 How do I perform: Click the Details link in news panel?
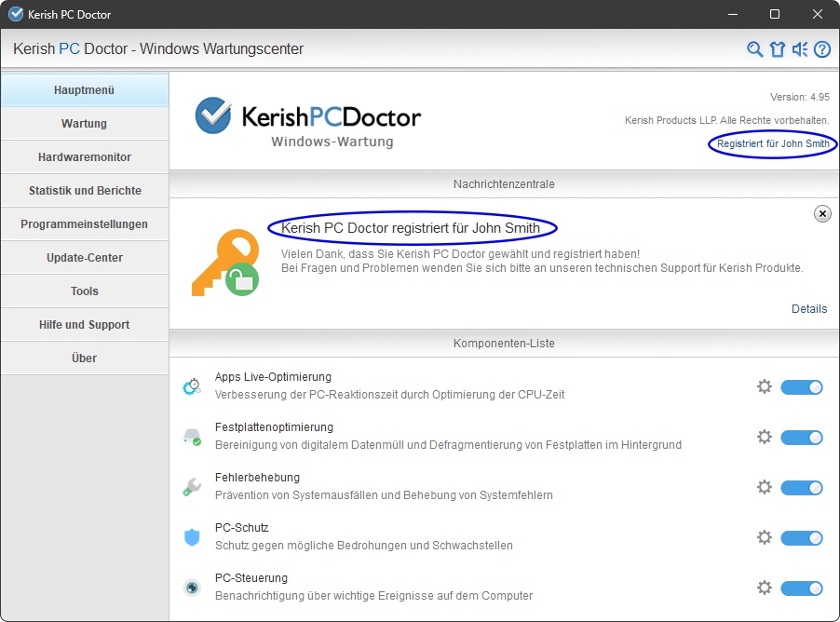(808, 309)
